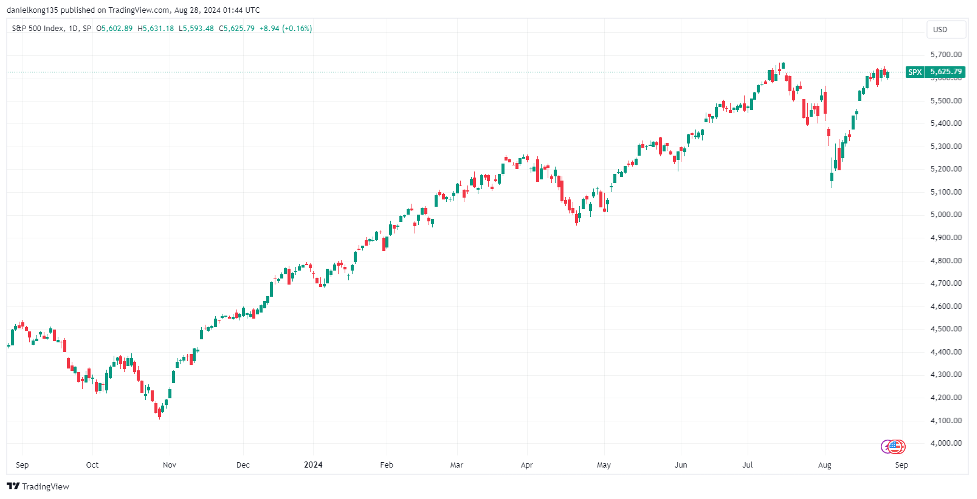Open the USD currency dropdown
The height and width of the screenshot is (499, 977).
[x=939, y=29]
